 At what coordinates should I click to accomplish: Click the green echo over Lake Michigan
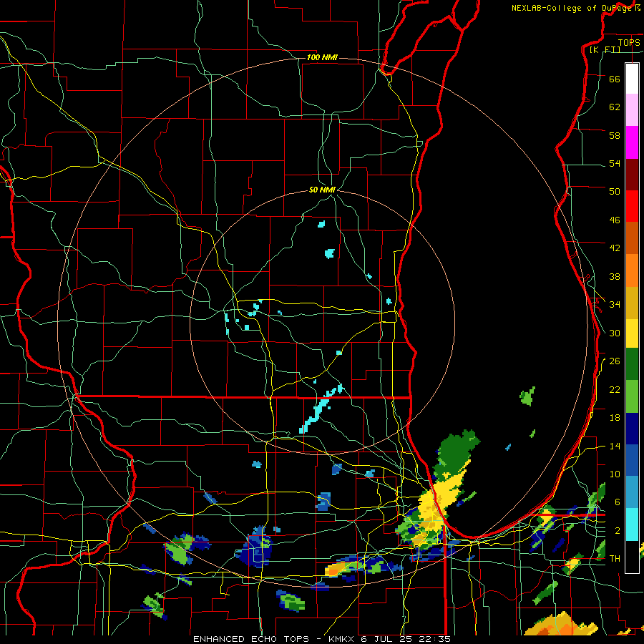[527, 396]
